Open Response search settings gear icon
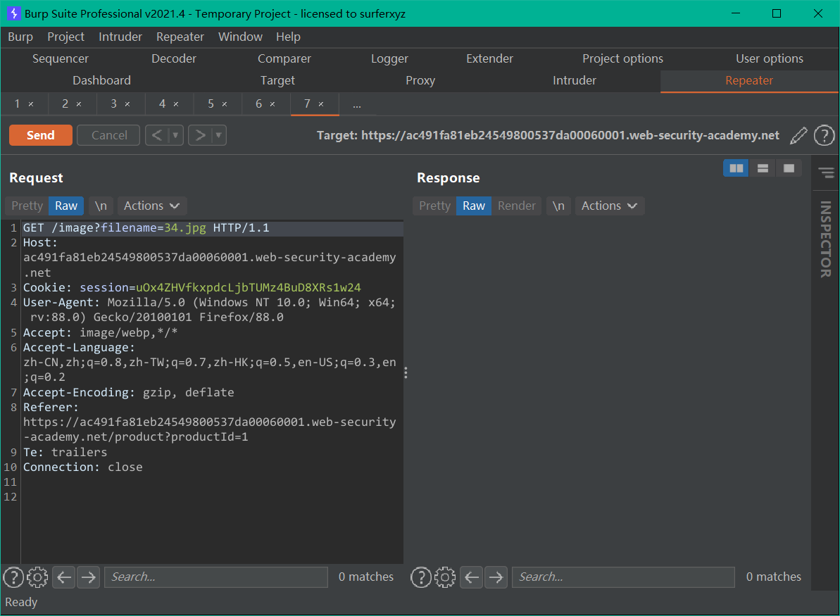The width and height of the screenshot is (840, 616). tap(444, 577)
